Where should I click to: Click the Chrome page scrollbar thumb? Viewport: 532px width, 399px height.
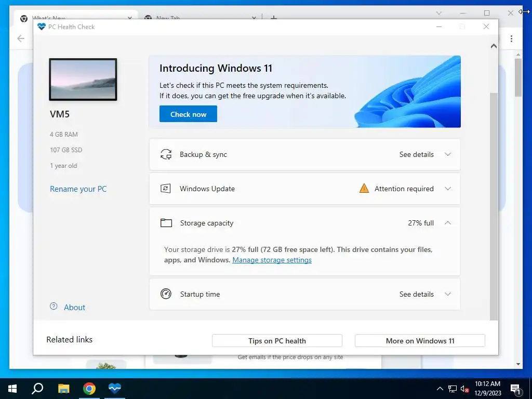(x=518, y=77)
